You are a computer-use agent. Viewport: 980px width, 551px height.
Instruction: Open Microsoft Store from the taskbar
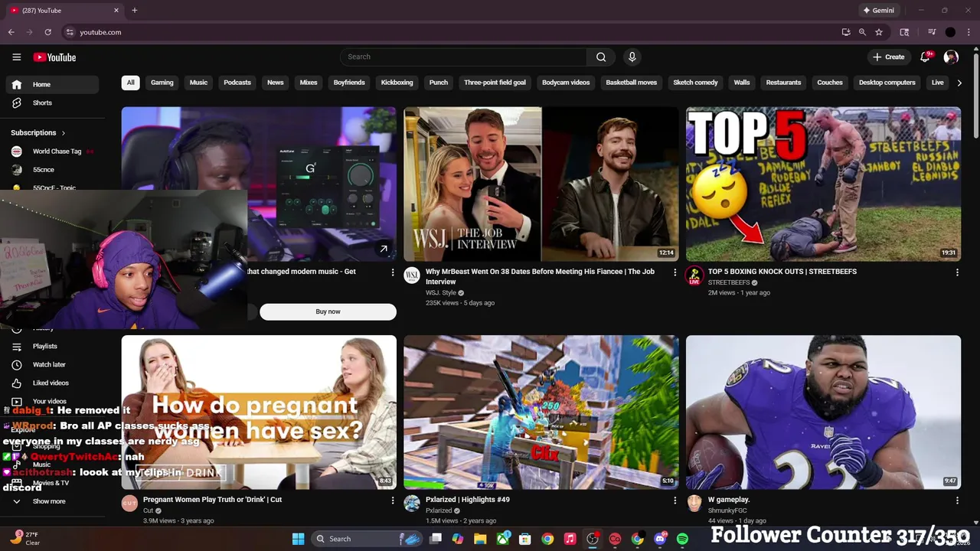coord(525,539)
